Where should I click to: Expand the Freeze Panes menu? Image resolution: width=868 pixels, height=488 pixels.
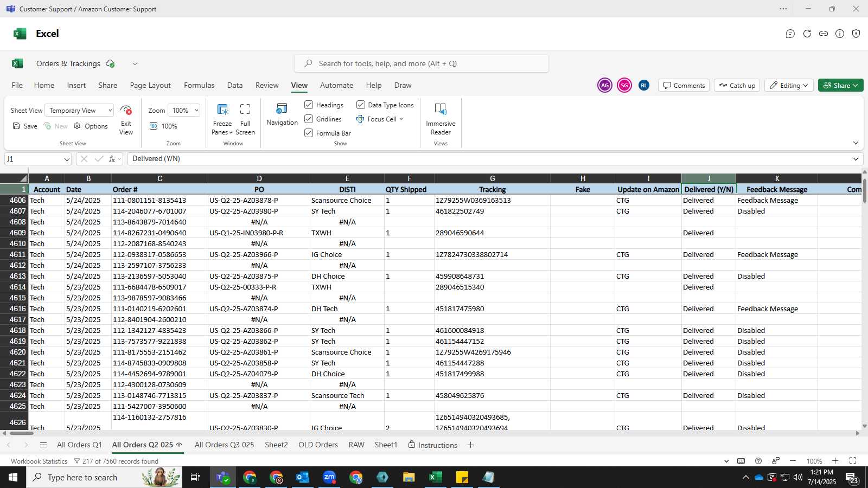pos(222,128)
